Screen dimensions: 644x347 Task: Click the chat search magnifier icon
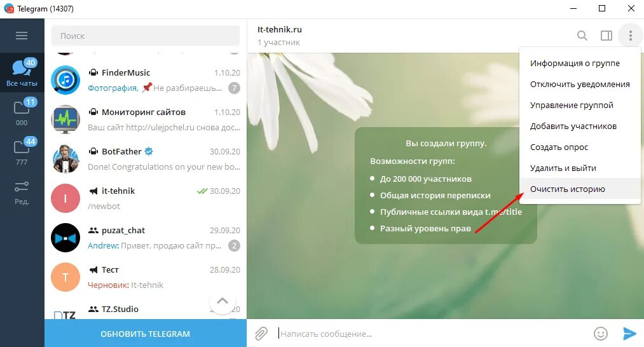click(582, 36)
